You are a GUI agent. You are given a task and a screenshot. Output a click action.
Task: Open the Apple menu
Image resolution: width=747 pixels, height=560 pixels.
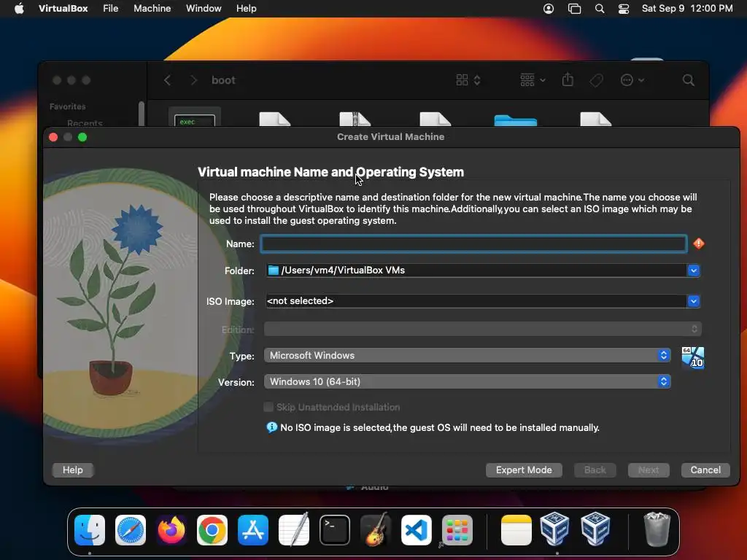click(19, 9)
